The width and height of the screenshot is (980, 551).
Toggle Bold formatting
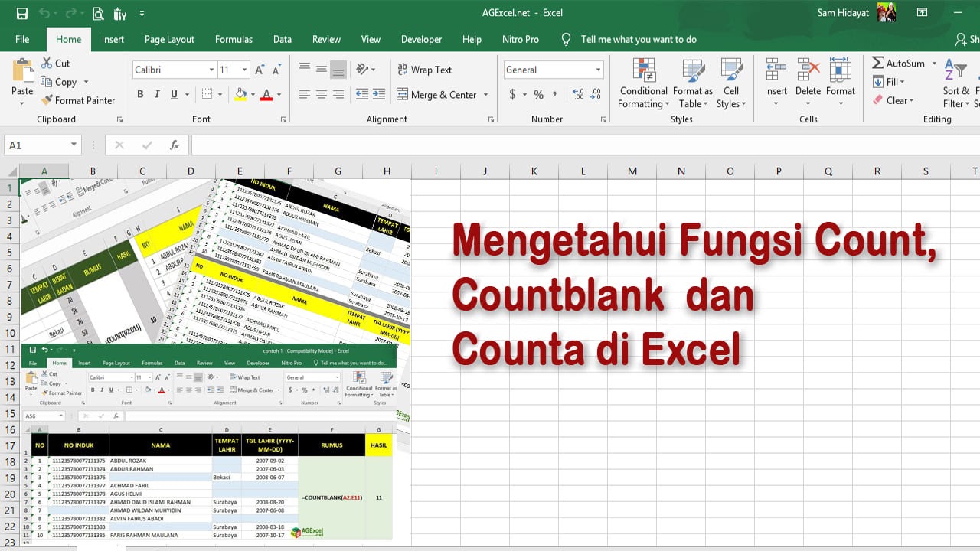[x=140, y=94]
